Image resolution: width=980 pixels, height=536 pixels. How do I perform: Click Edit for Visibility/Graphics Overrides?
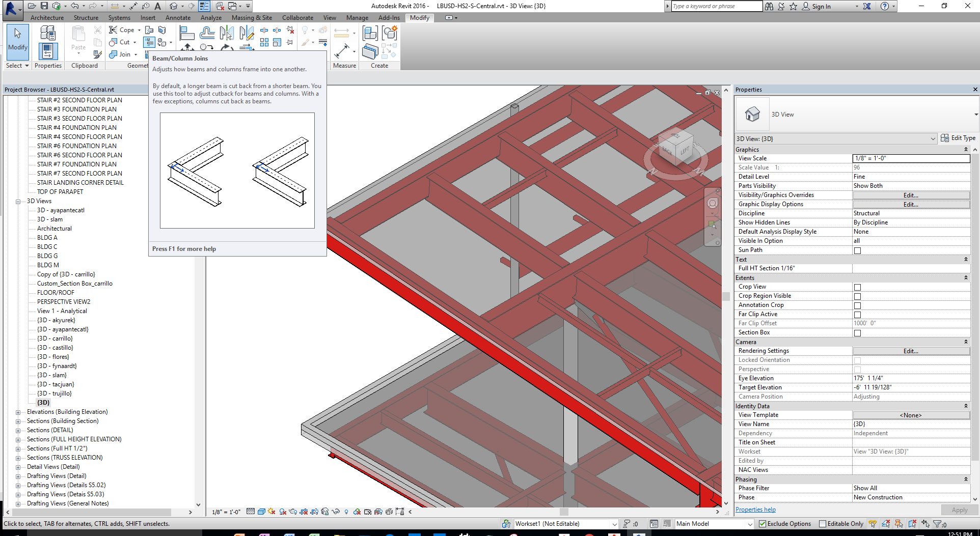[911, 195]
